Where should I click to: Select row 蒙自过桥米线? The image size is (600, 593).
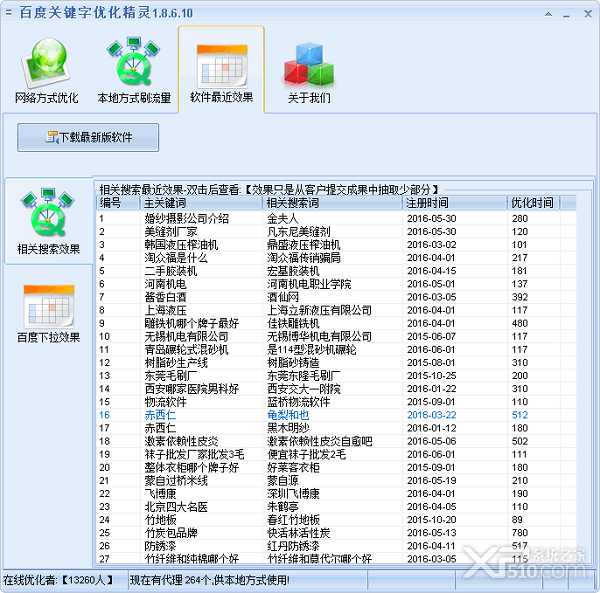tap(336, 480)
